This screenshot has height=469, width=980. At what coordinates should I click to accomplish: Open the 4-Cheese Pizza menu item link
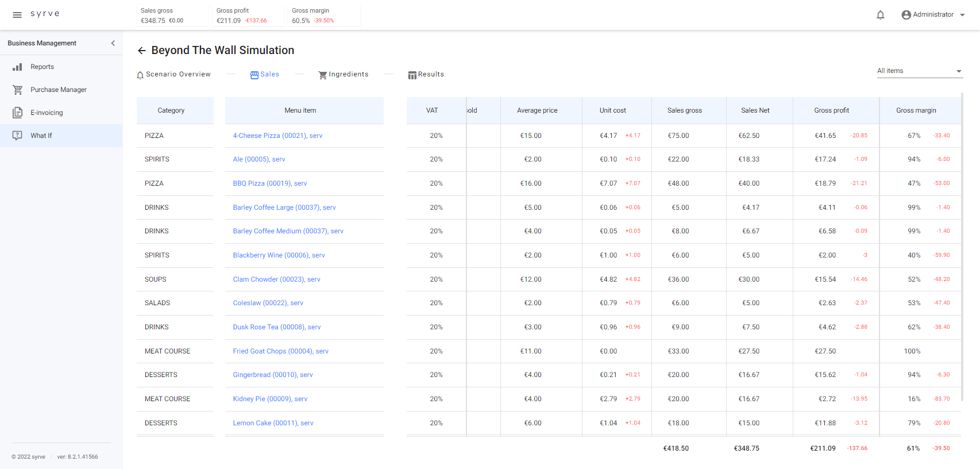277,136
